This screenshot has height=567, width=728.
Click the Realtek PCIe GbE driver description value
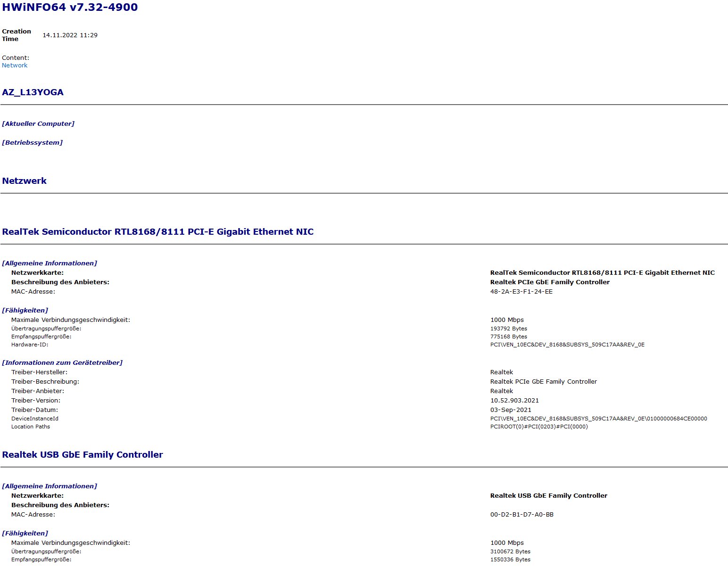(x=544, y=382)
